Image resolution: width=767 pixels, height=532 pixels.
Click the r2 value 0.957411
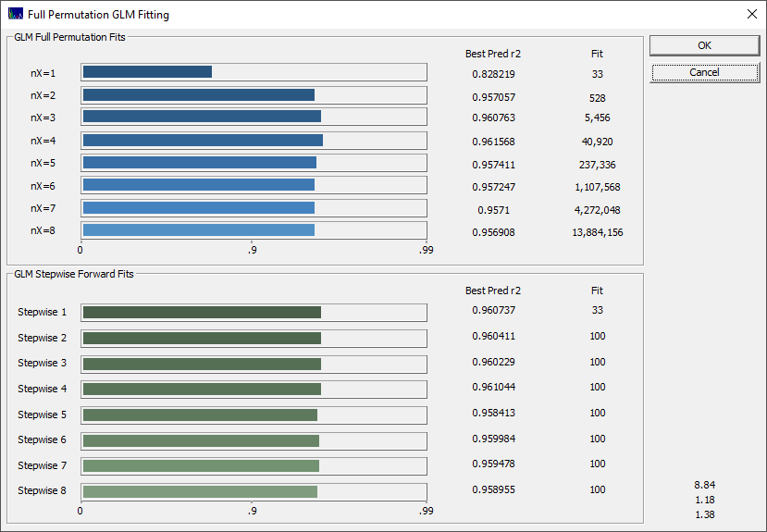[493, 165]
